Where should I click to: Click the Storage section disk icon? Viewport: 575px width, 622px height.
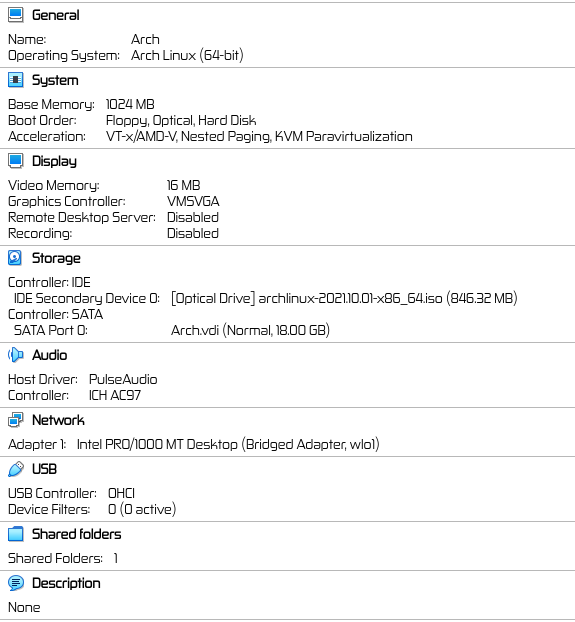(x=15, y=257)
